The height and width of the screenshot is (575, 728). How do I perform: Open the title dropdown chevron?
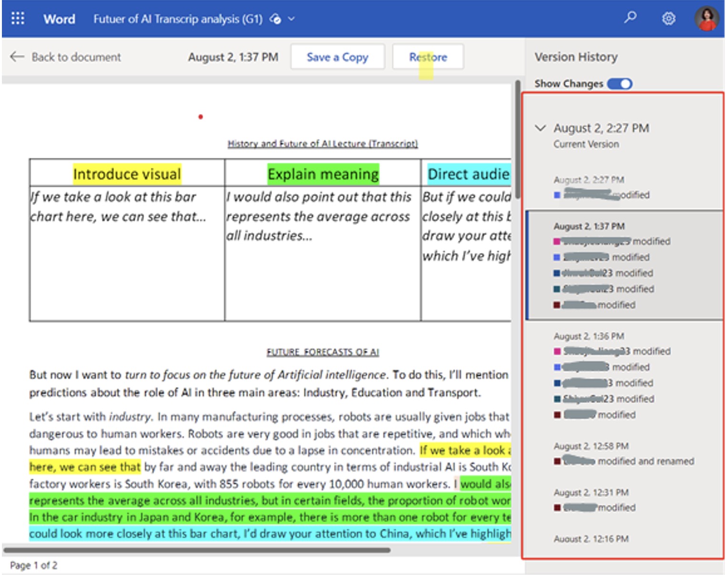291,19
